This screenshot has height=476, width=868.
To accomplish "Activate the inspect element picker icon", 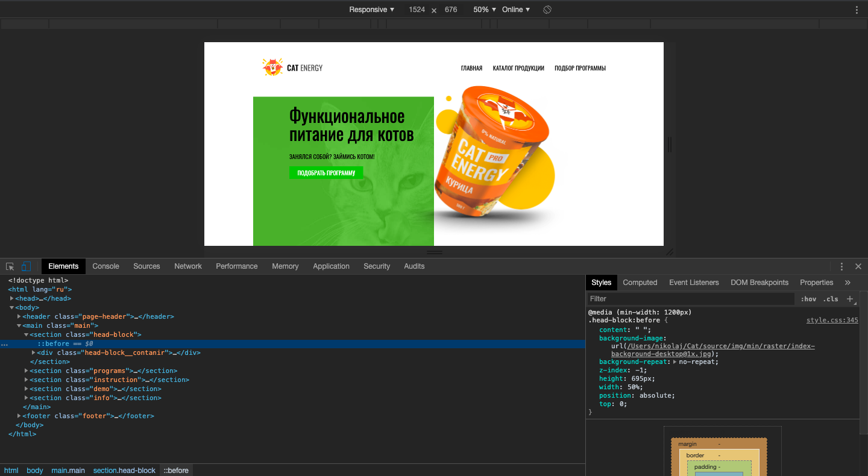I will pyautogui.click(x=10, y=266).
